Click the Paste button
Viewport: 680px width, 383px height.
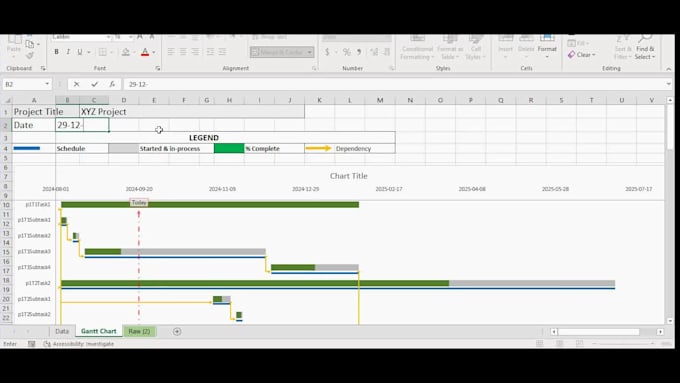click(13, 45)
